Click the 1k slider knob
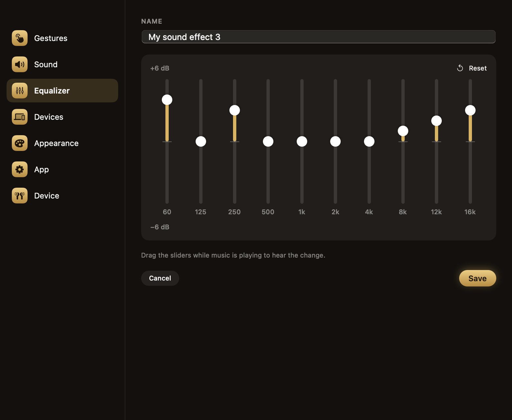Screen dimensions: 512x420 click(302, 141)
